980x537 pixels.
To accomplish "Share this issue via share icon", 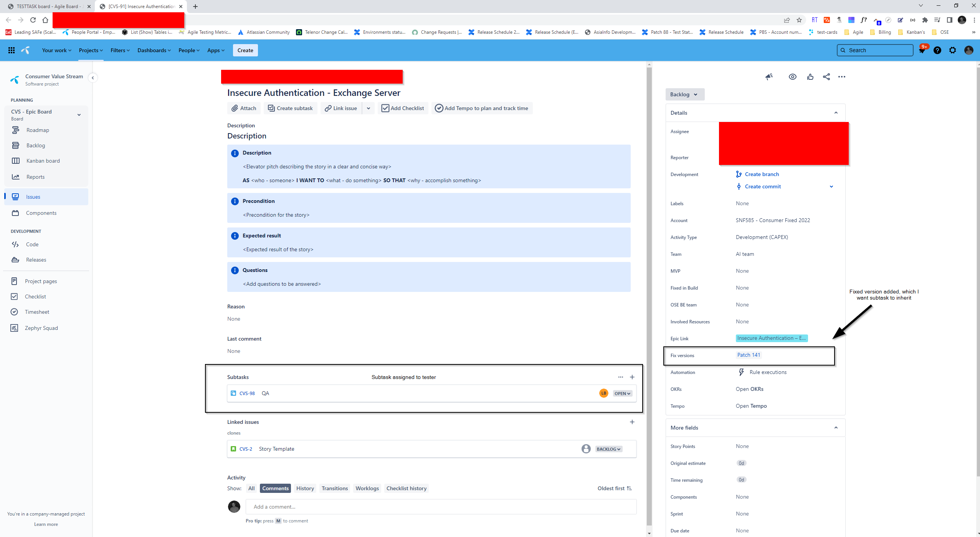I will pos(826,77).
